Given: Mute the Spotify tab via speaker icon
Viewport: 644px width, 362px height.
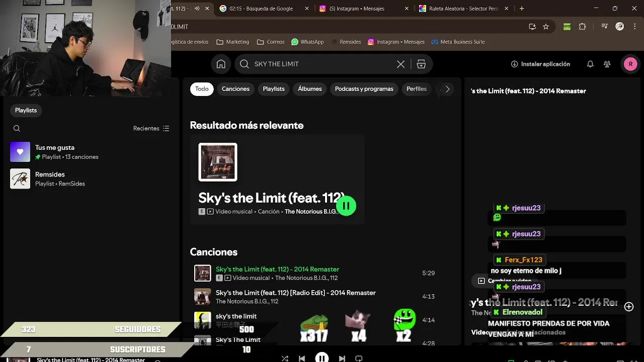Looking at the screenshot, I should pyautogui.click(x=197, y=9).
